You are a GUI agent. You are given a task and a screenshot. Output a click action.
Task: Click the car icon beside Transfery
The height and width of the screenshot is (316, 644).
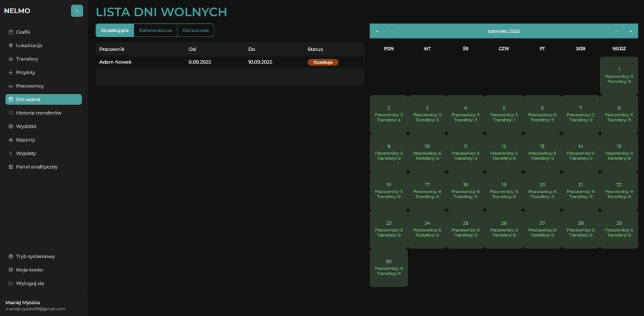[x=11, y=59]
